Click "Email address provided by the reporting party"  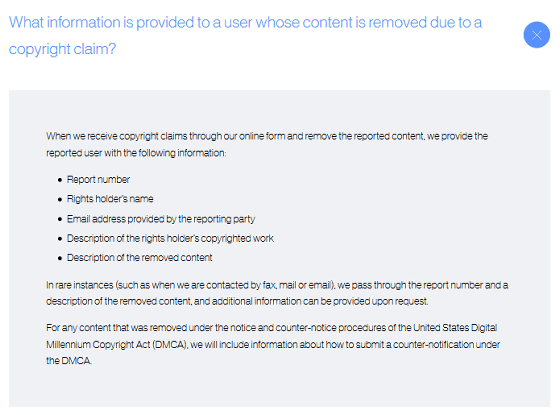tap(161, 219)
